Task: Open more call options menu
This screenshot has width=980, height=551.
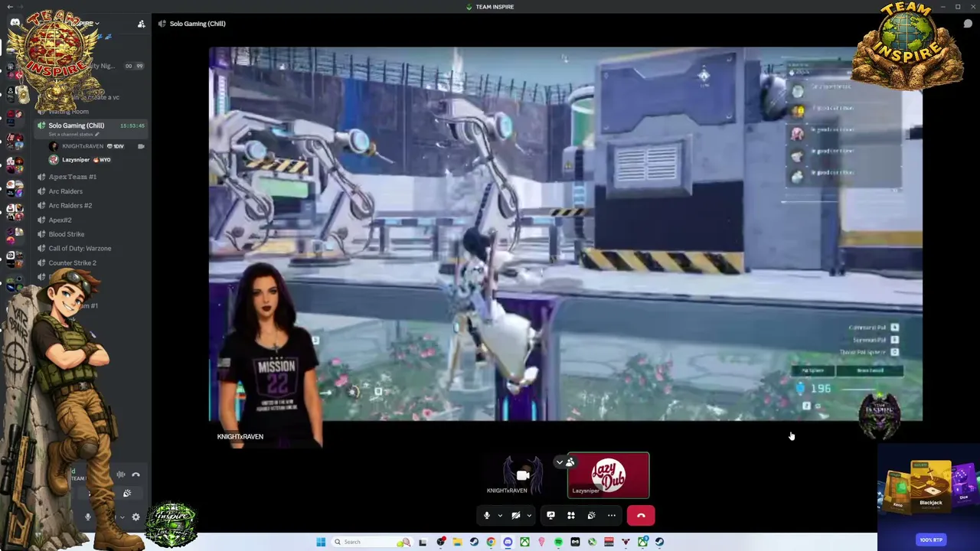Action: 612,516
